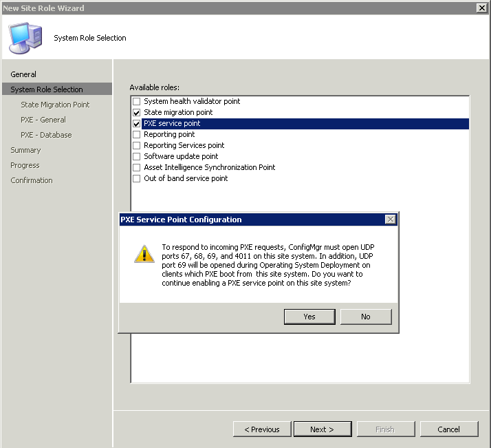
Task: Enable System health validator point checkbox
Action: click(137, 101)
